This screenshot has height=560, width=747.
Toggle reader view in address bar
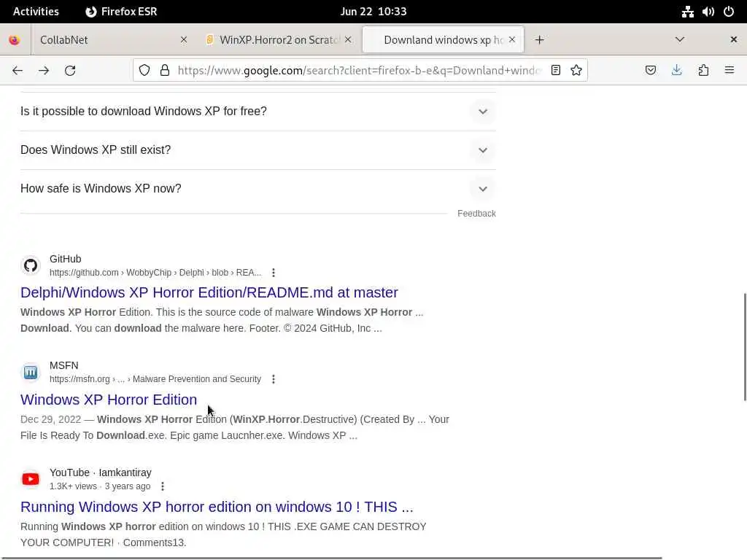pyautogui.click(x=555, y=71)
